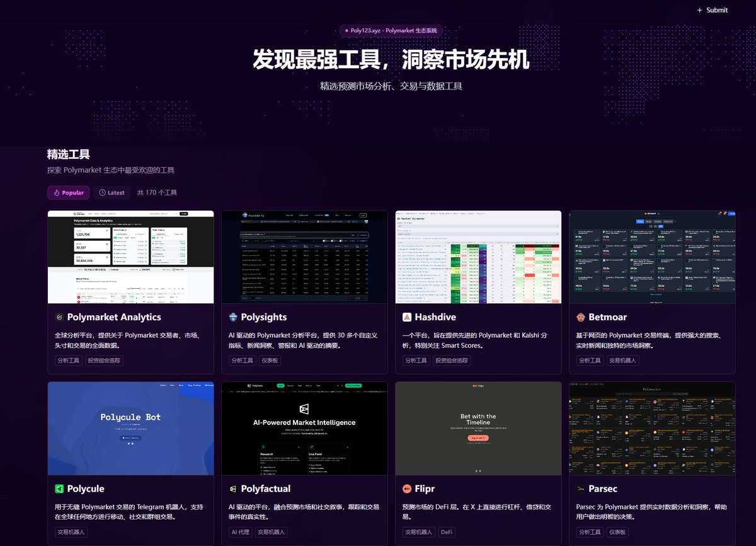Click the 精选预测市场分析 subtitle text
This screenshot has height=546, width=756.
[391, 86]
